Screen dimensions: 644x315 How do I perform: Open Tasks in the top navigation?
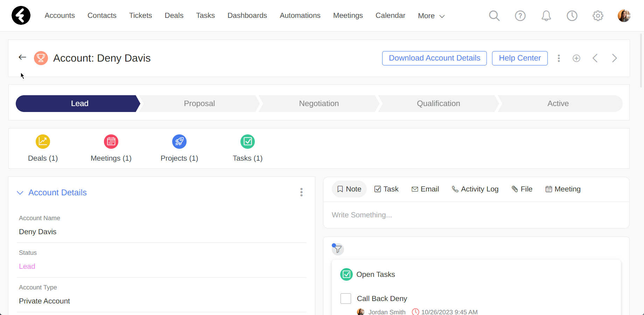[205, 15]
